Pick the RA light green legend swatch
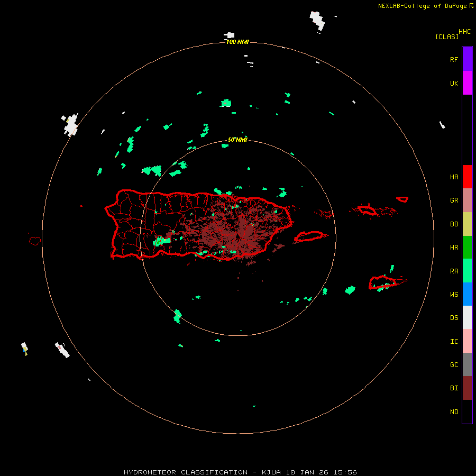This screenshot has height=476, width=476. 467,271
